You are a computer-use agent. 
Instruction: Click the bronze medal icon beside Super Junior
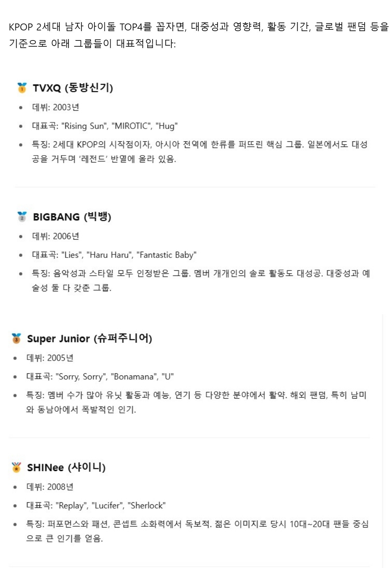[x=16, y=338]
